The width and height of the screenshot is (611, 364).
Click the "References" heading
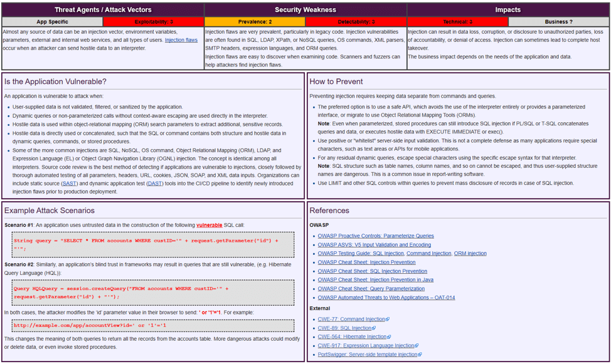(x=329, y=211)
